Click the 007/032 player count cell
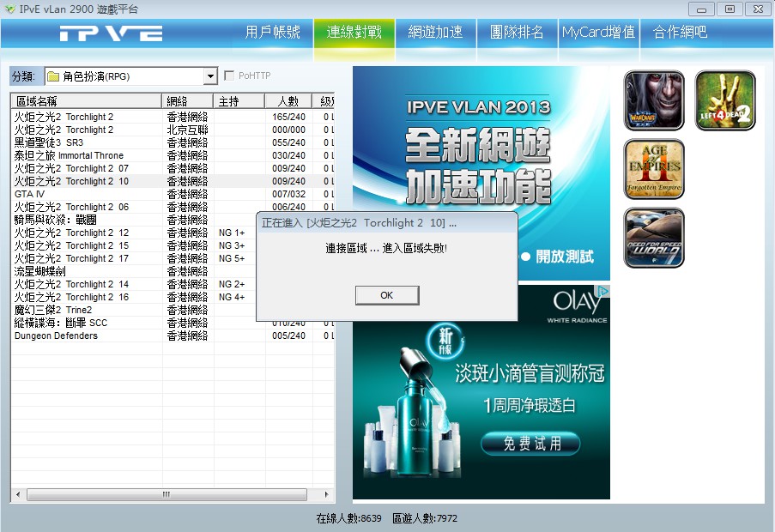This screenshot has height=532, width=775. 288,194
